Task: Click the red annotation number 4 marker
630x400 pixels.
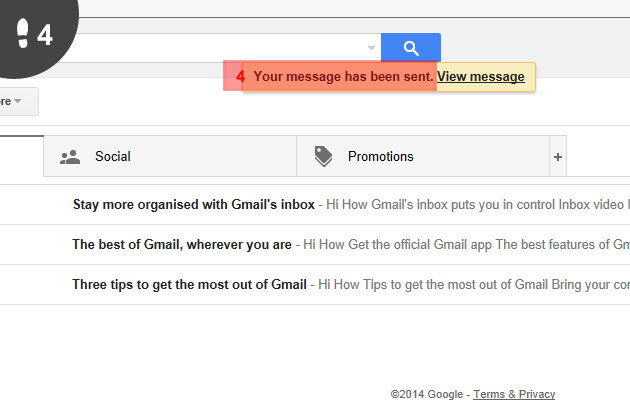Action: tap(240, 76)
